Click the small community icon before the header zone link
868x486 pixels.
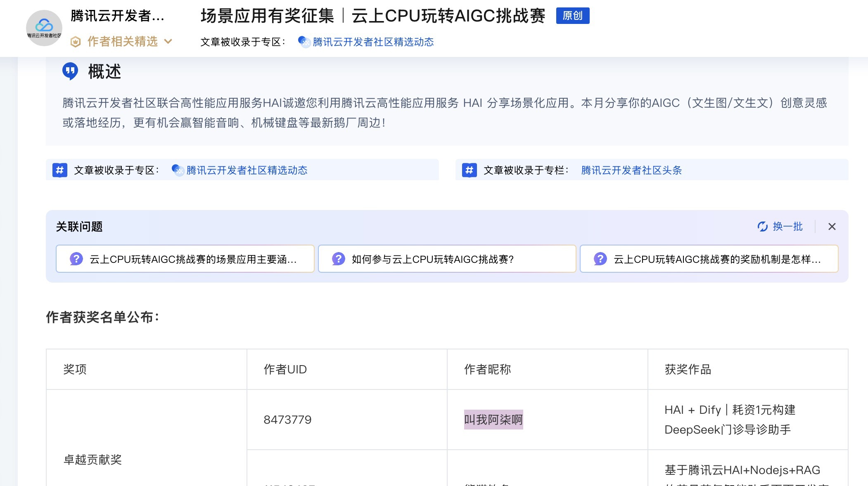[304, 42]
